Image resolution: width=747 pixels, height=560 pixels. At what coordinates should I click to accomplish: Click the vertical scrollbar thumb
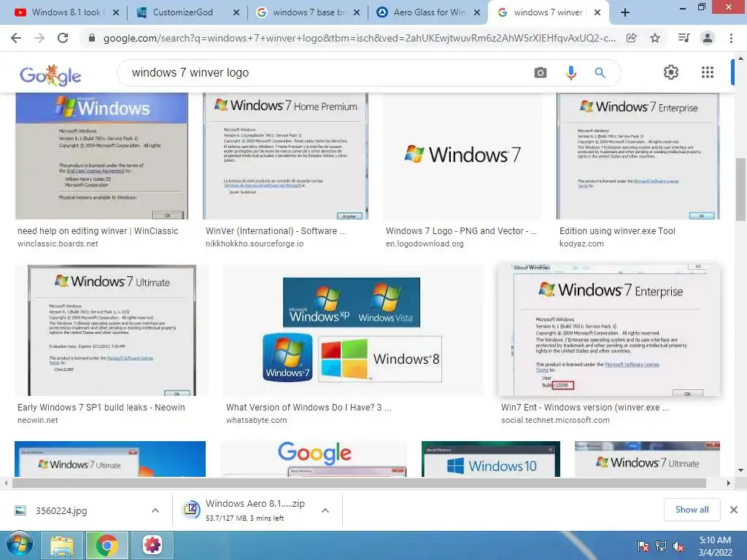[x=740, y=190]
